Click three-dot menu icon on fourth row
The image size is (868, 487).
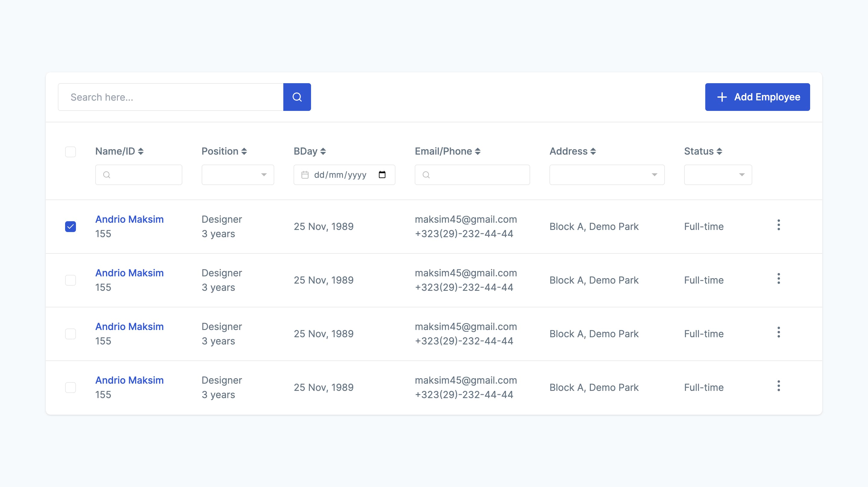[x=779, y=386]
